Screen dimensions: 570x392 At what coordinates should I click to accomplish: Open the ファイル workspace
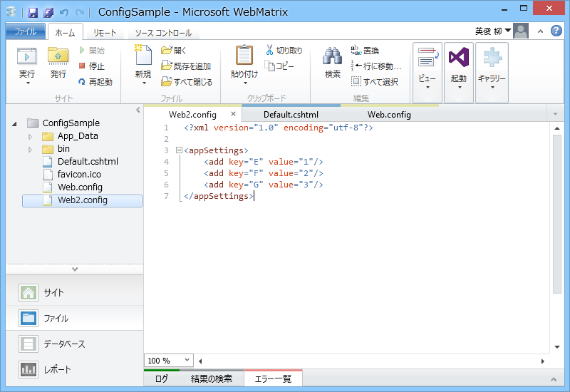75,318
